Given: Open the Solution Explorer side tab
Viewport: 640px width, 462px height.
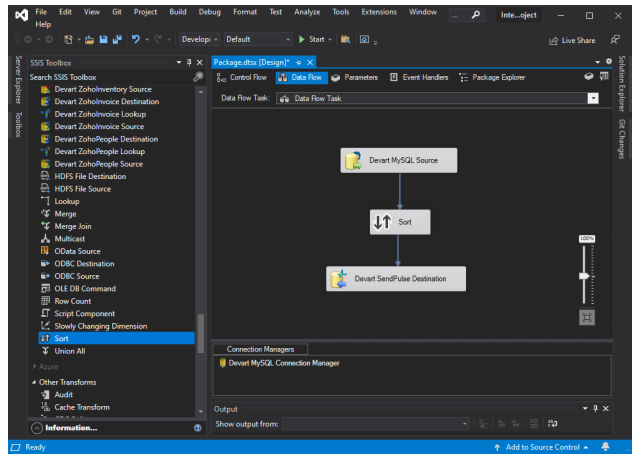Looking at the screenshot, I should tap(622, 84).
